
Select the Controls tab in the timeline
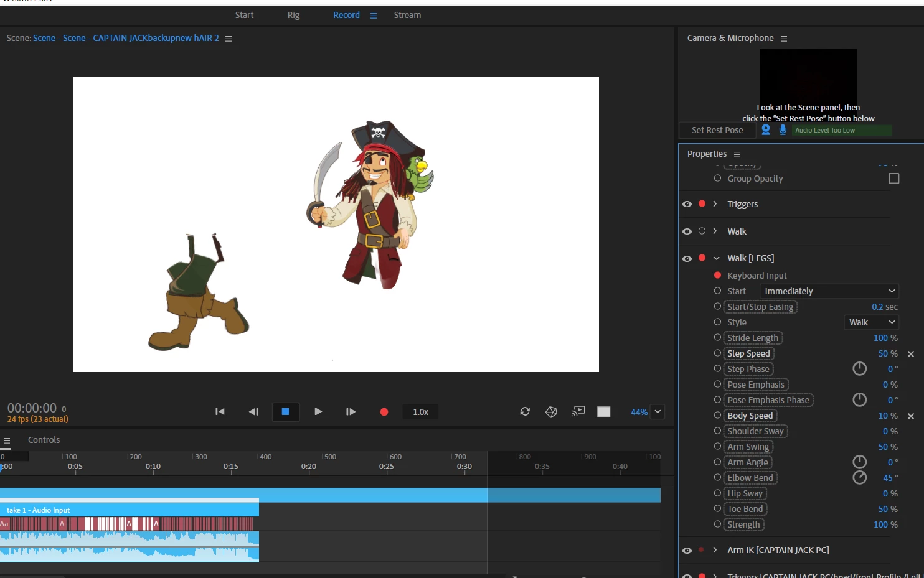[44, 440]
